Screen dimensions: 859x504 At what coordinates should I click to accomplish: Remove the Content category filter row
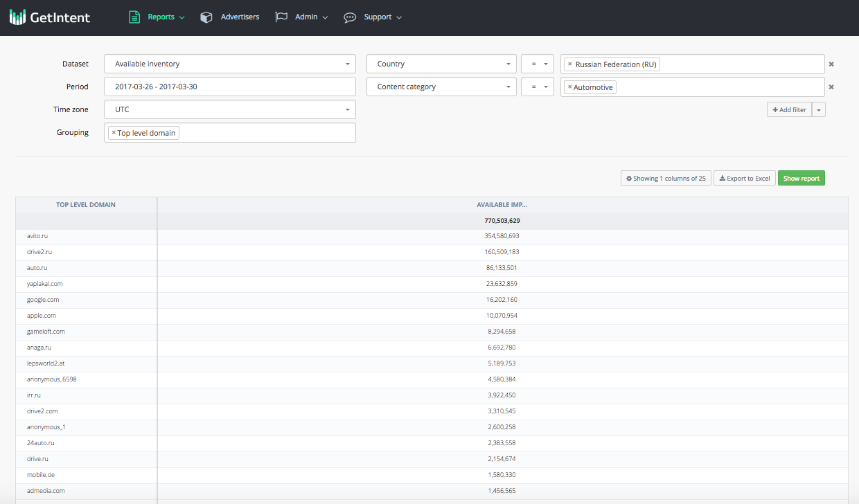(x=831, y=87)
